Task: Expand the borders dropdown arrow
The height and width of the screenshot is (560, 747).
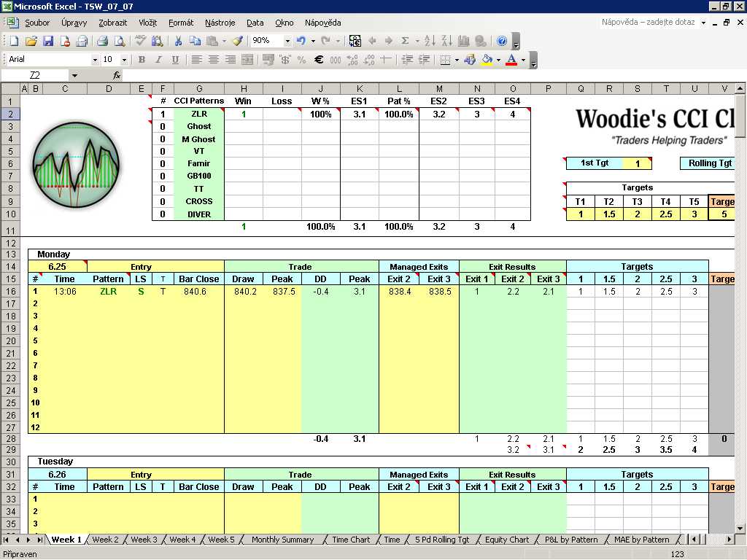Action: click(457, 60)
